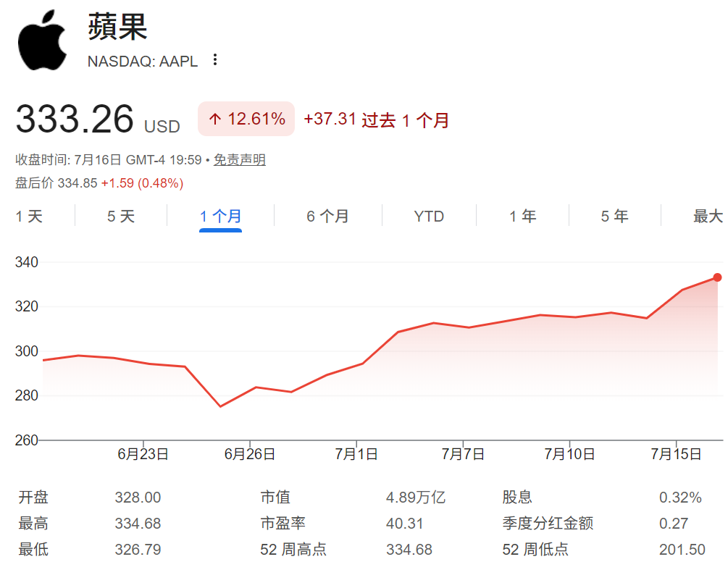Click the 最低 label
728x562 pixels.
point(33,550)
